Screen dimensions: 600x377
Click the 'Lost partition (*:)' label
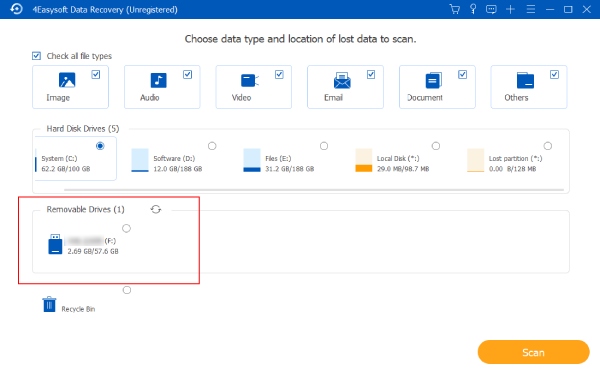(x=515, y=158)
